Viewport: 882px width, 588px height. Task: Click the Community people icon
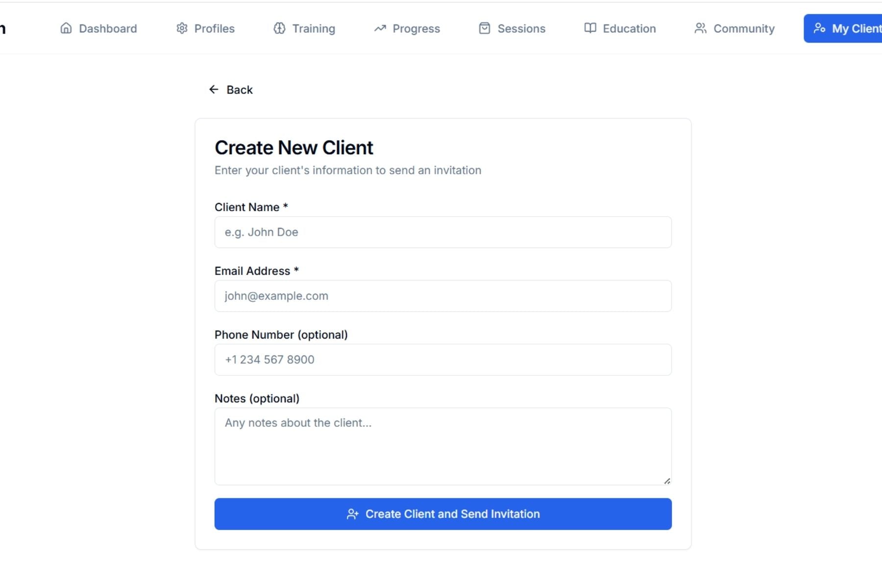pyautogui.click(x=700, y=28)
